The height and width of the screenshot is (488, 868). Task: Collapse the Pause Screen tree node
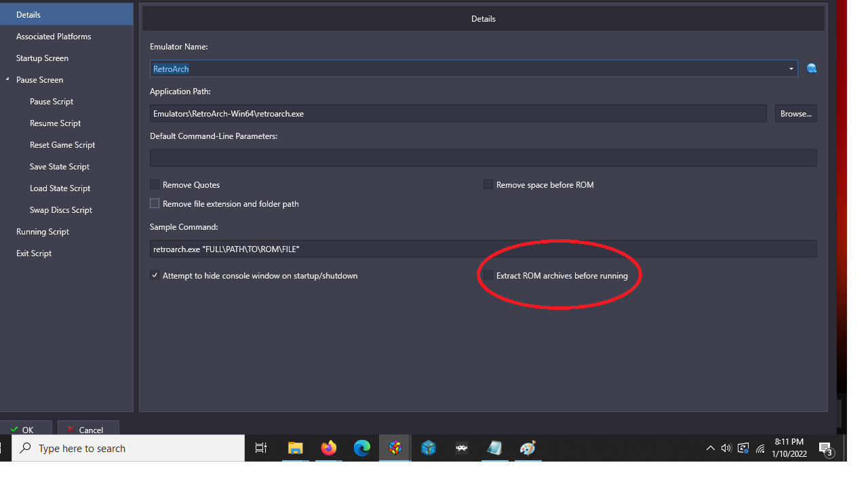click(x=7, y=80)
